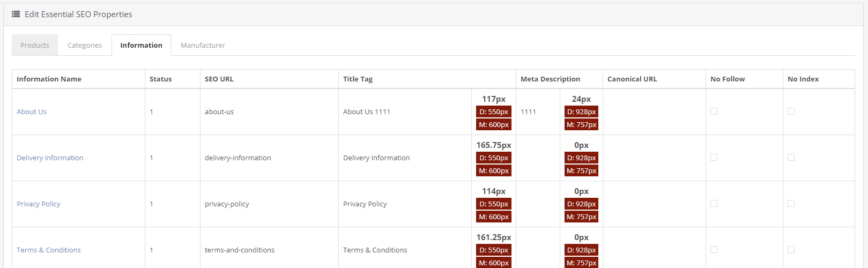Screen dimensions: 868x268
Task: Open the About Us information link
Action: click(32, 111)
